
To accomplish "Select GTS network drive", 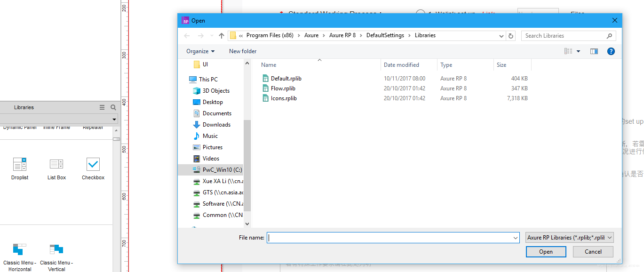I will tap(218, 192).
